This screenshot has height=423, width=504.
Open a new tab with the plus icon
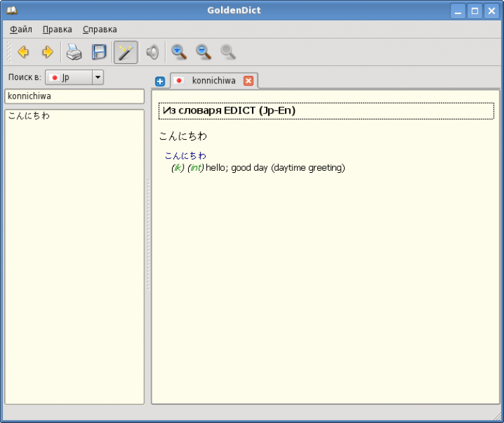pos(160,81)
